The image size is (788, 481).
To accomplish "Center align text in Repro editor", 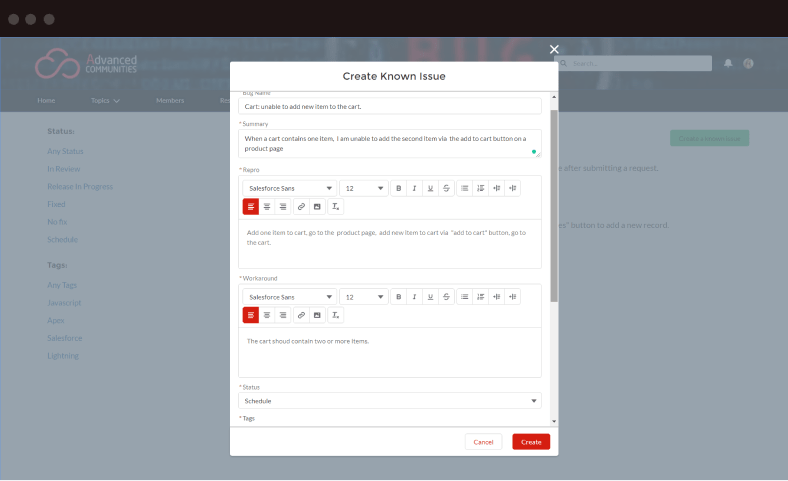I will click(x=267, y=207).
